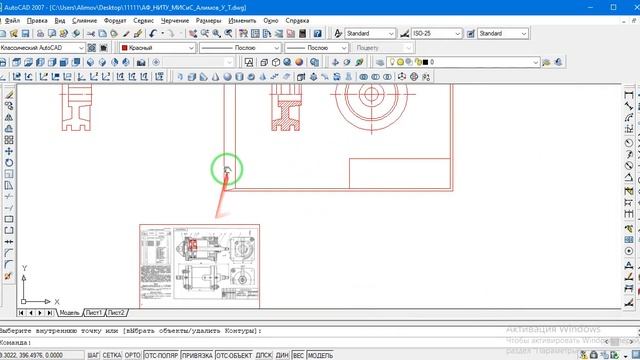Open the ISO-25 dimension style dropdown
The height and width of the screenshot is (360, 640).
[458, 33]
